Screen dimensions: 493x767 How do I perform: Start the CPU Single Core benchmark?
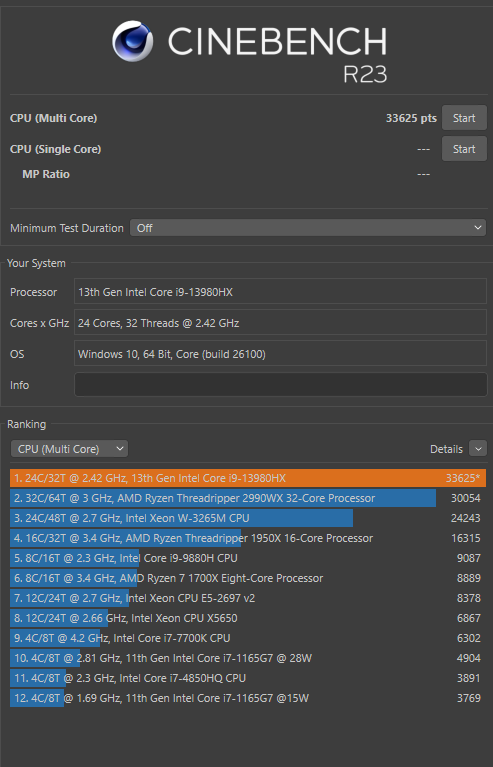pyautogui.click(x=464, y=149)
